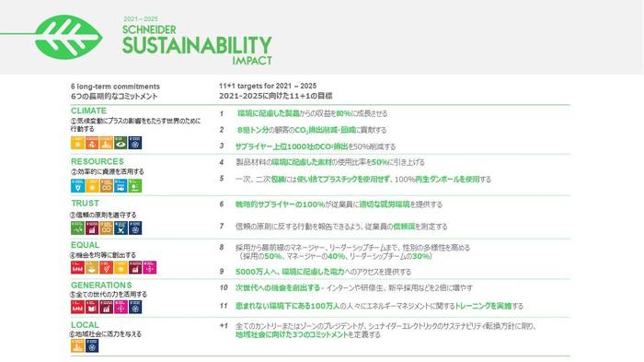Click the '6 long-term commitments' header
644x362 pixels.
tap(115, 87)
